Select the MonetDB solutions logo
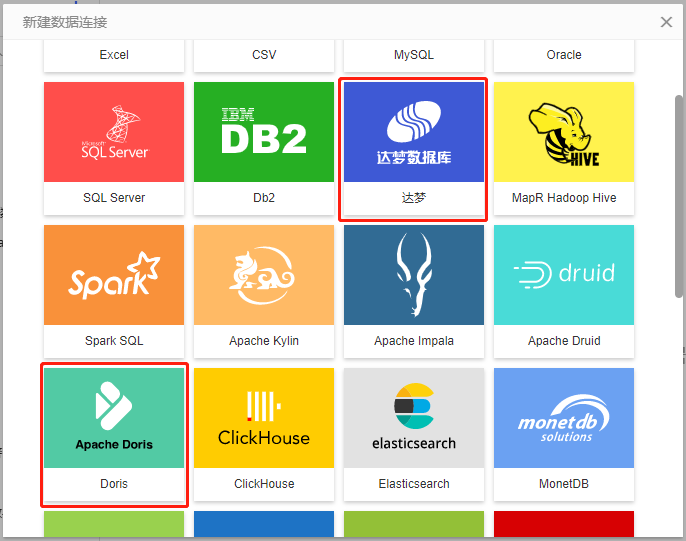686x541 pixels. coord(564,418)
